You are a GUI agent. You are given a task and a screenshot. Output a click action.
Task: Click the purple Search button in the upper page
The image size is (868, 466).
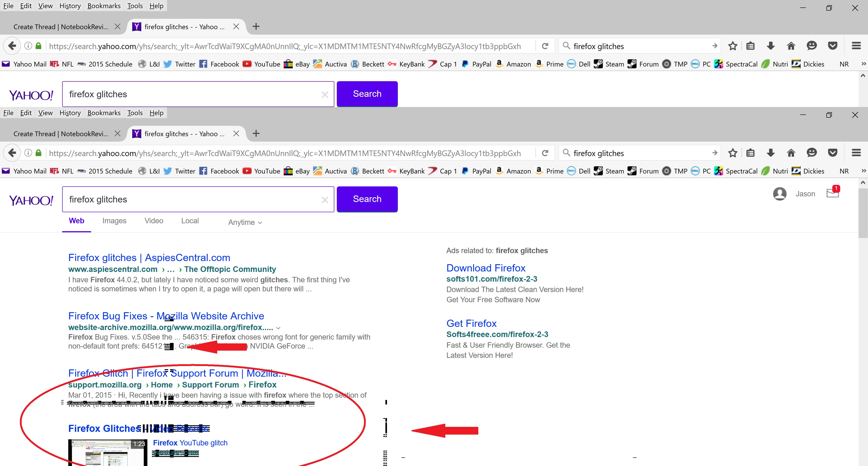point(367,94)
